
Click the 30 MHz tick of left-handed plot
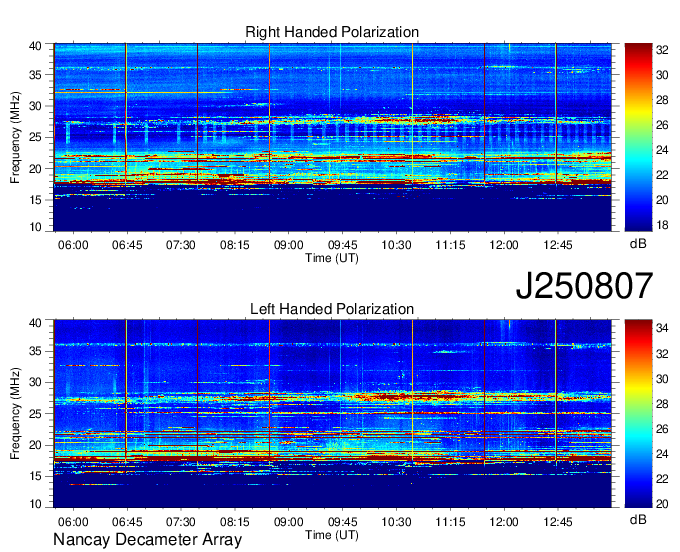tap(35, 382)
